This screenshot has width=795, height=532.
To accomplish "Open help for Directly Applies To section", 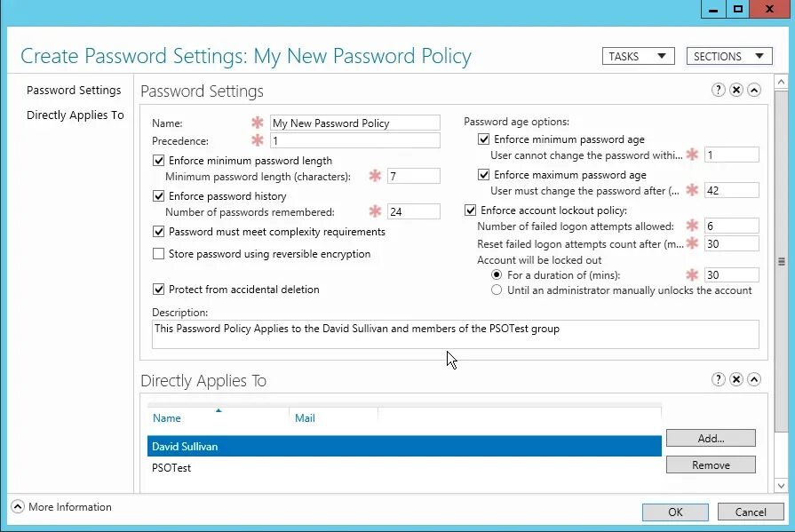I will (719, 379).
